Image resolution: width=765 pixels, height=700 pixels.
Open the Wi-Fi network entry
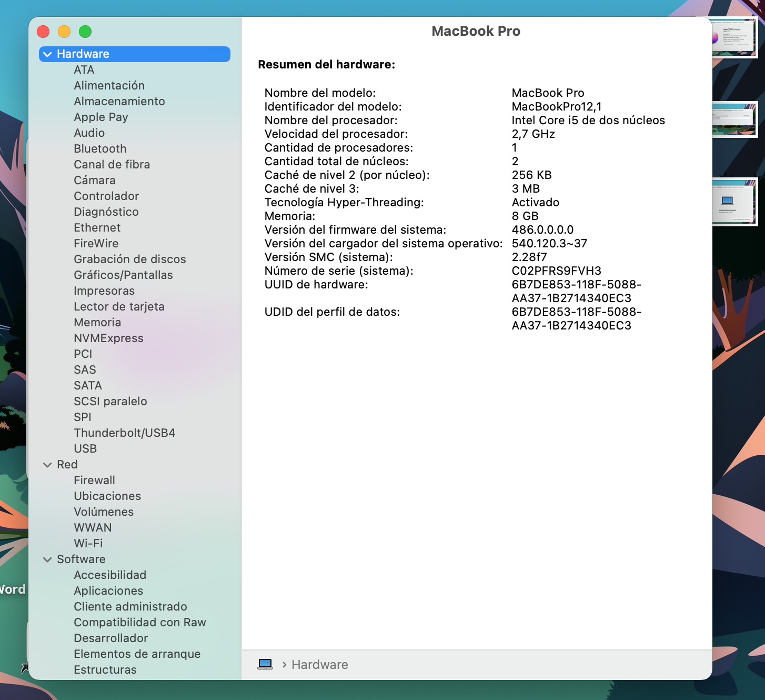tap(88, 544)
